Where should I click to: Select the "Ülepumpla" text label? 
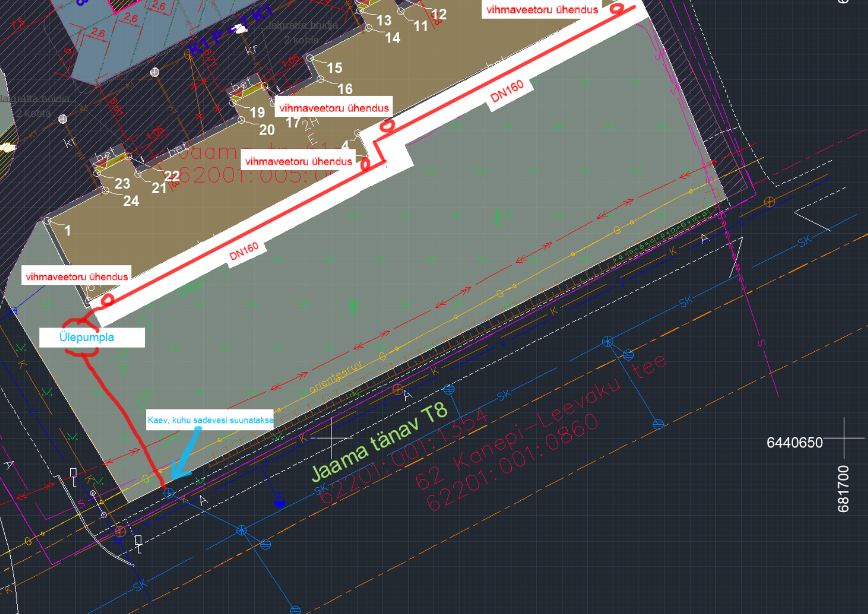86,337
